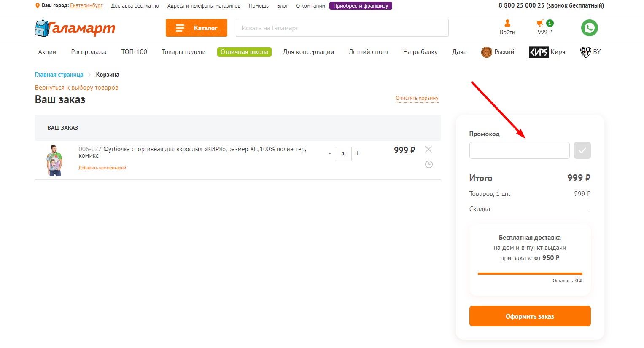Change city Екатеринбург link

[86, 6]
